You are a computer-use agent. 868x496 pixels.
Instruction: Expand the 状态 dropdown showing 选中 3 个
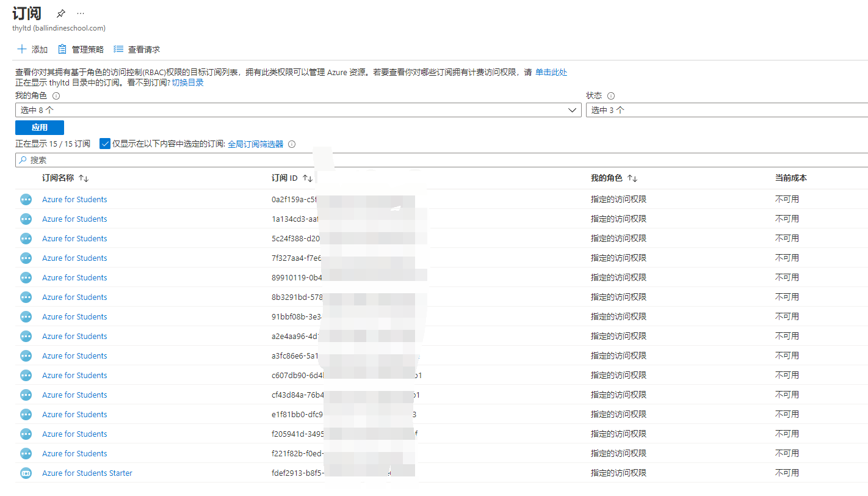coord(727,110)
